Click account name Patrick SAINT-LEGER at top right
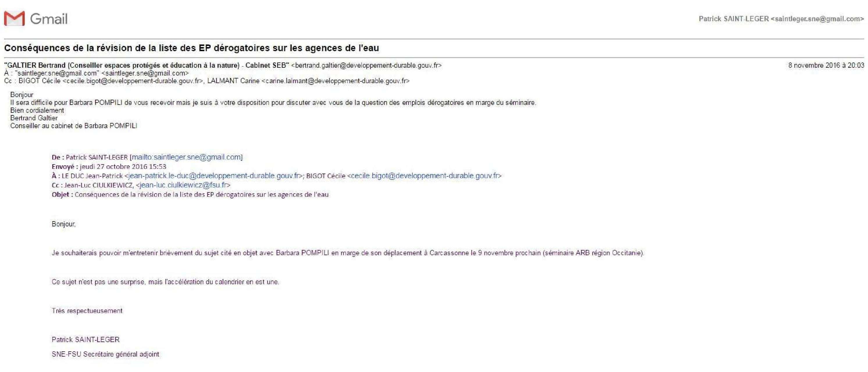This screenshot has width=868, height=372. click(x=734, y=19)
